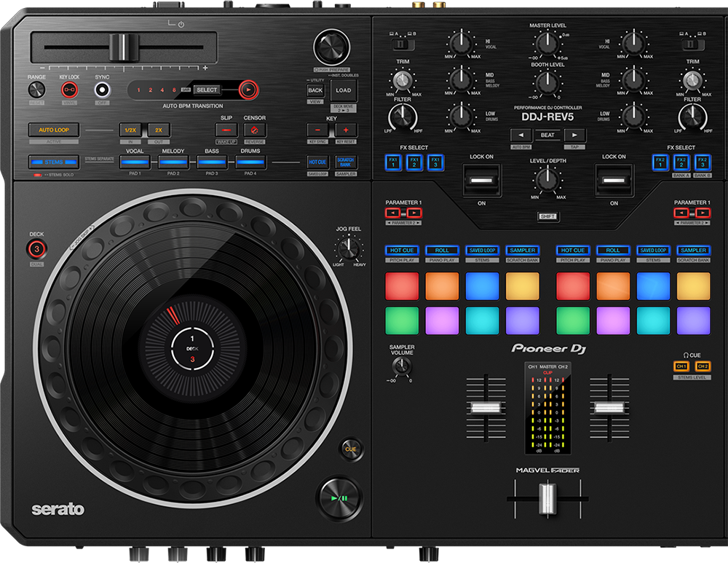Flip the left FX LOCK ON lever
728x563 pixels.
tap(481, 180)
